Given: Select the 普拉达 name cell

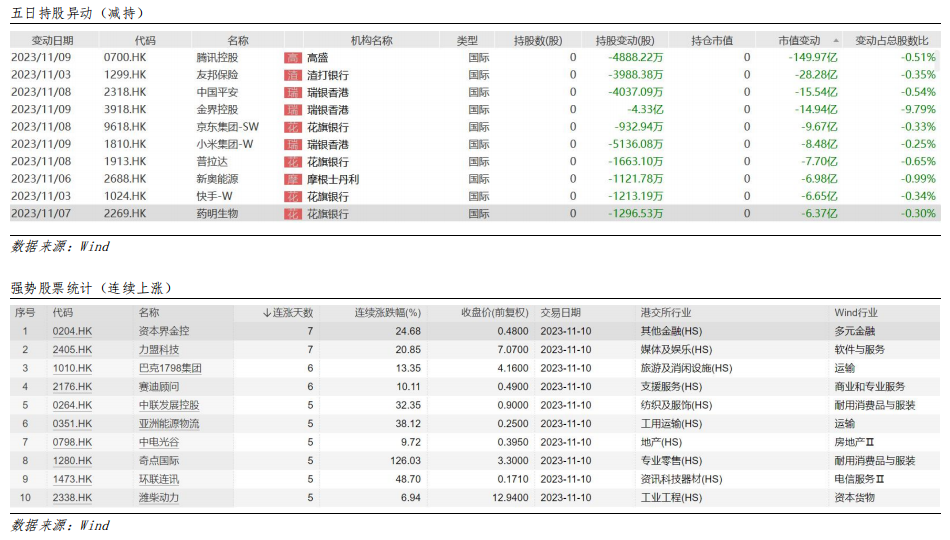Looking at the screenshot, I should pos(211,162).
